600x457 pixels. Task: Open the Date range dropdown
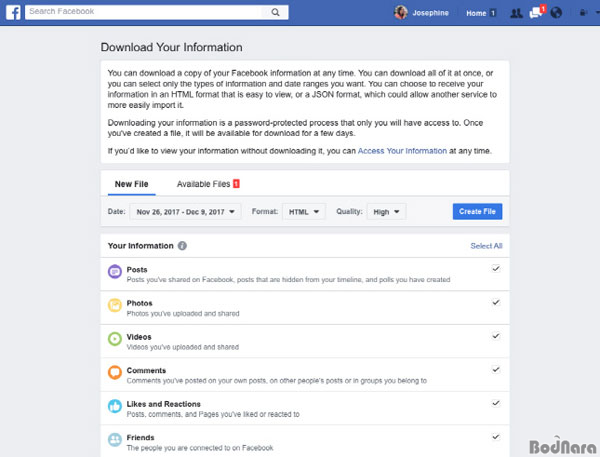point(185,212)
